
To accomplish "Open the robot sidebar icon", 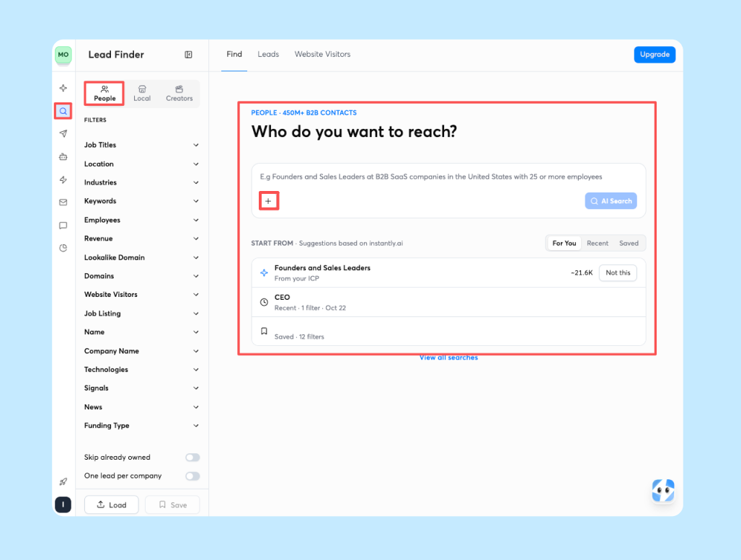I will 63,157.
